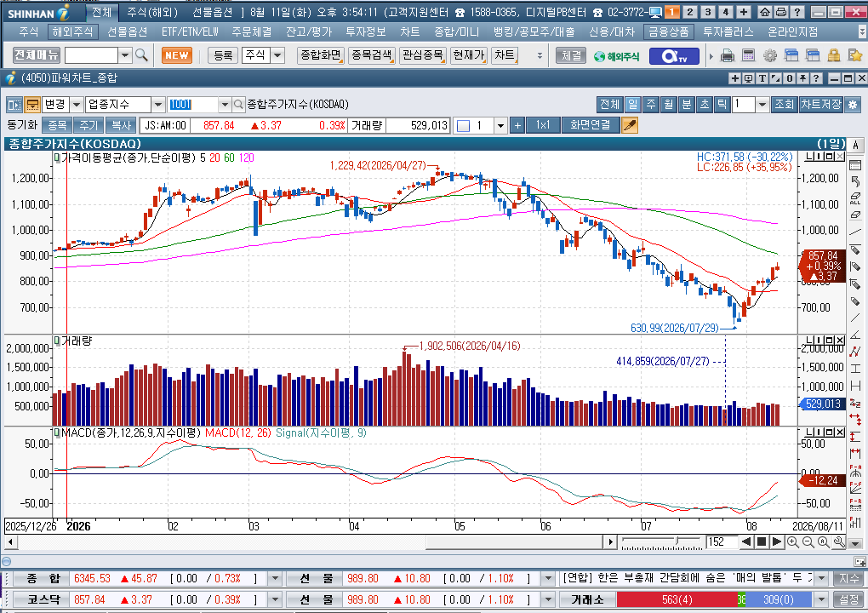The height and width of the screenshot is (613, 868).
Task: Open the printer icon in top toolbar
Action: click(x=728, y=55)
